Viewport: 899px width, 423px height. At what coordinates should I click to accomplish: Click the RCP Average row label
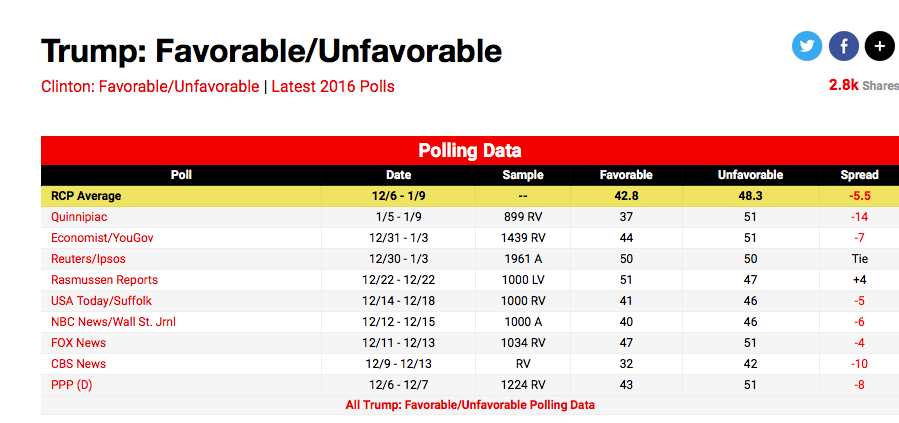point(86,196)
